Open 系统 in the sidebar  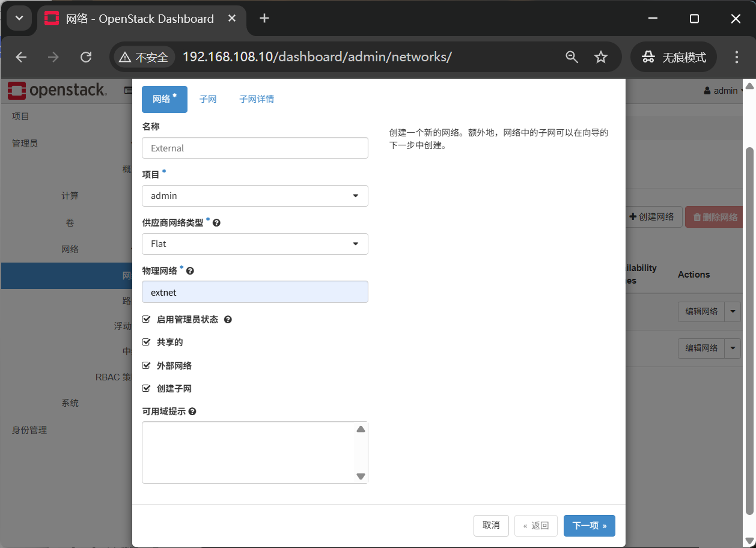coord(70,403)
